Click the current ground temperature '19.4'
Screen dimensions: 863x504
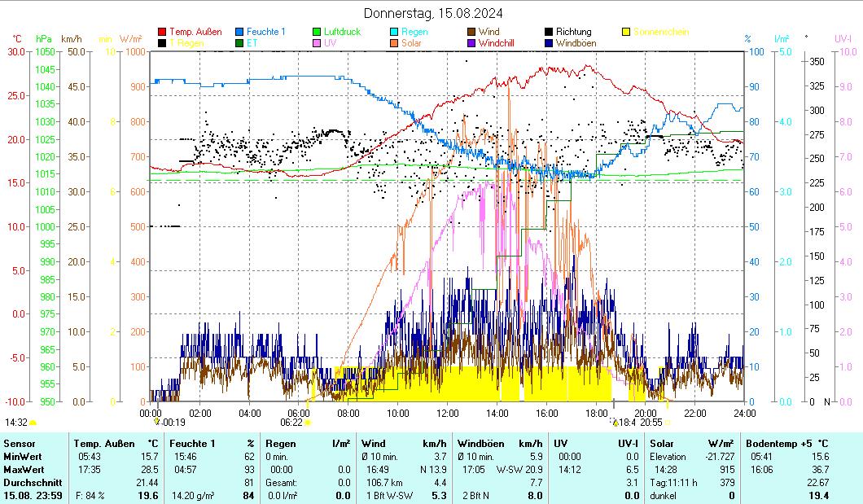819,496
